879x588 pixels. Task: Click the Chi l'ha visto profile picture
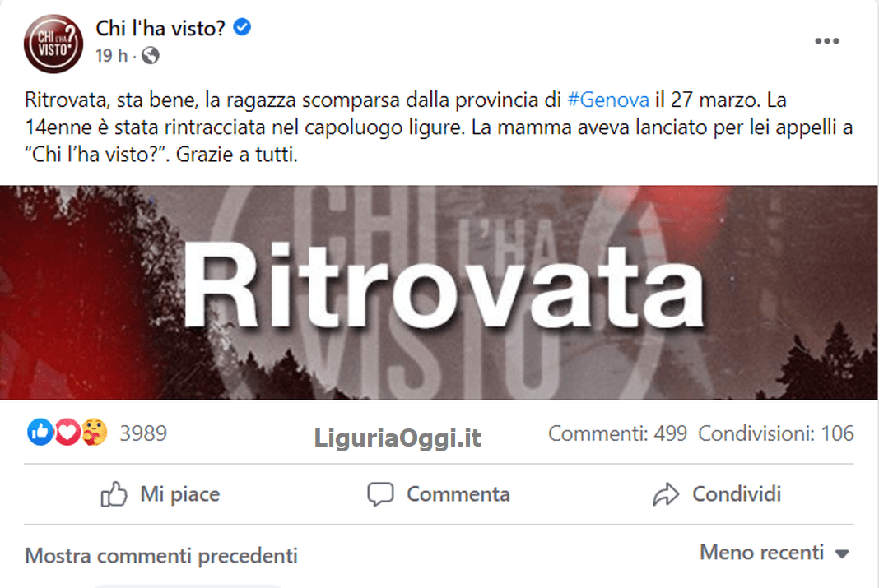(53, 44)
